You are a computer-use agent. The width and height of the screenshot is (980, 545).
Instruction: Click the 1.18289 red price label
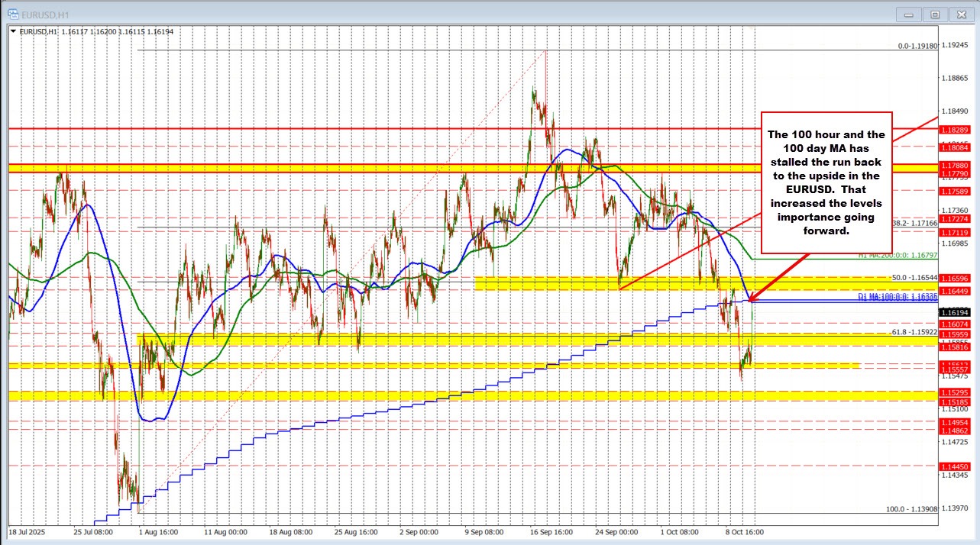click(955, 131)
